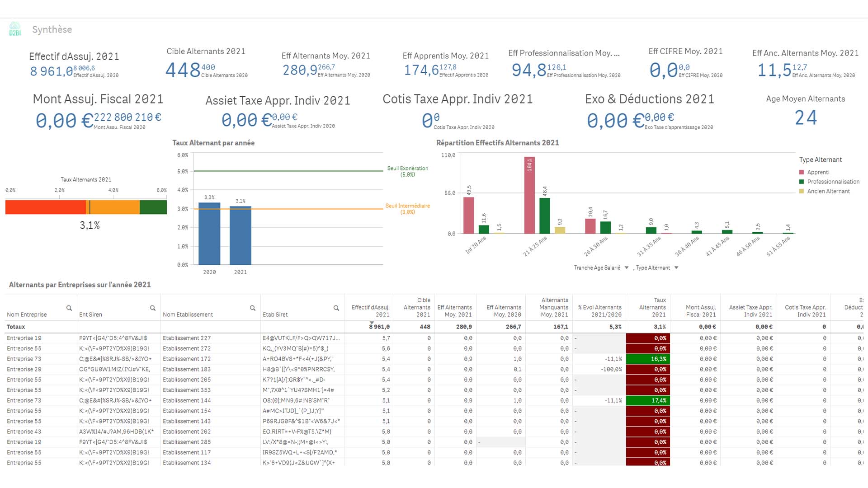Click sort indicator above Effectif dAssuj. total
Screen dimensions: 868x488
pos(372,323)
